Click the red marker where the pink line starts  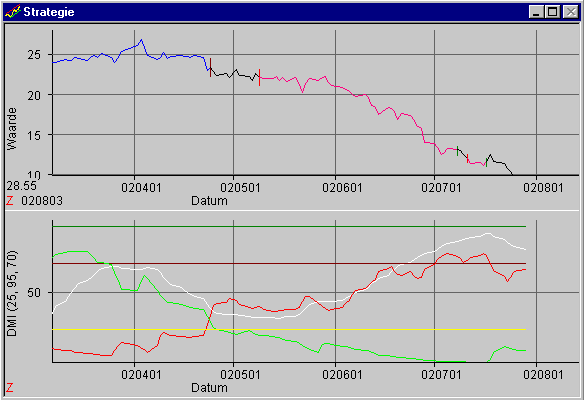(260, 77)
